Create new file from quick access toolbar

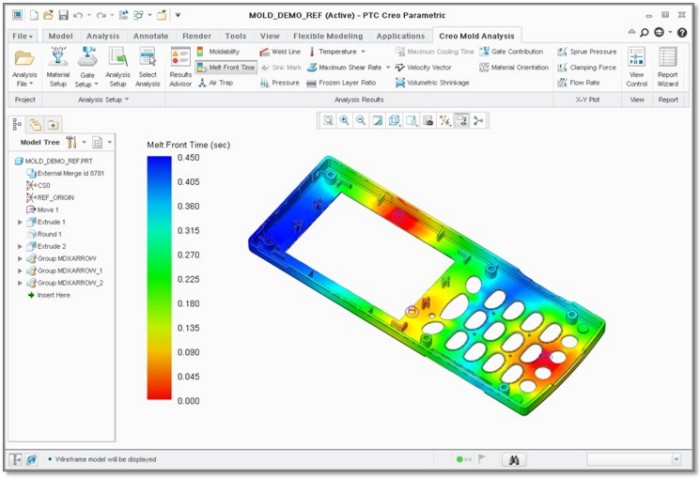tap(34, 16)
